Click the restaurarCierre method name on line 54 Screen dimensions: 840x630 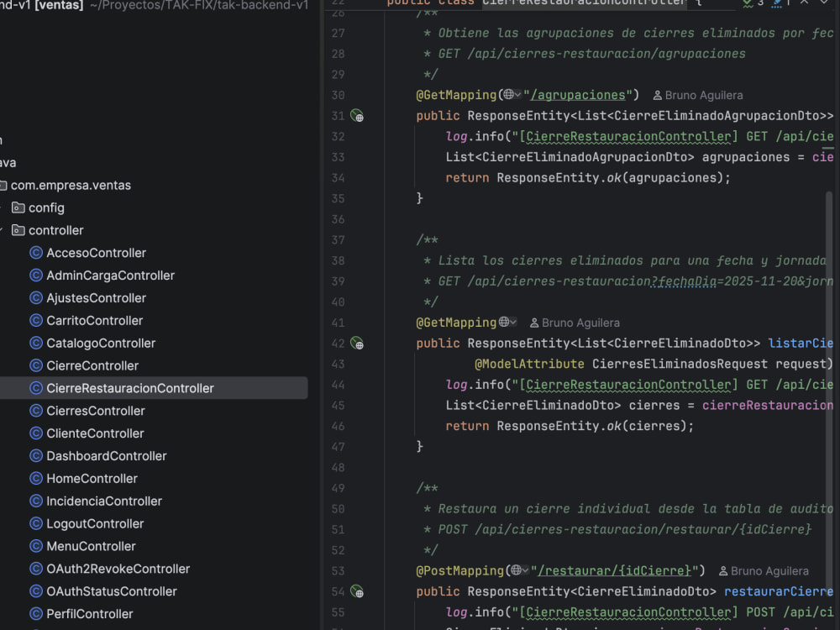coord(779,591)
